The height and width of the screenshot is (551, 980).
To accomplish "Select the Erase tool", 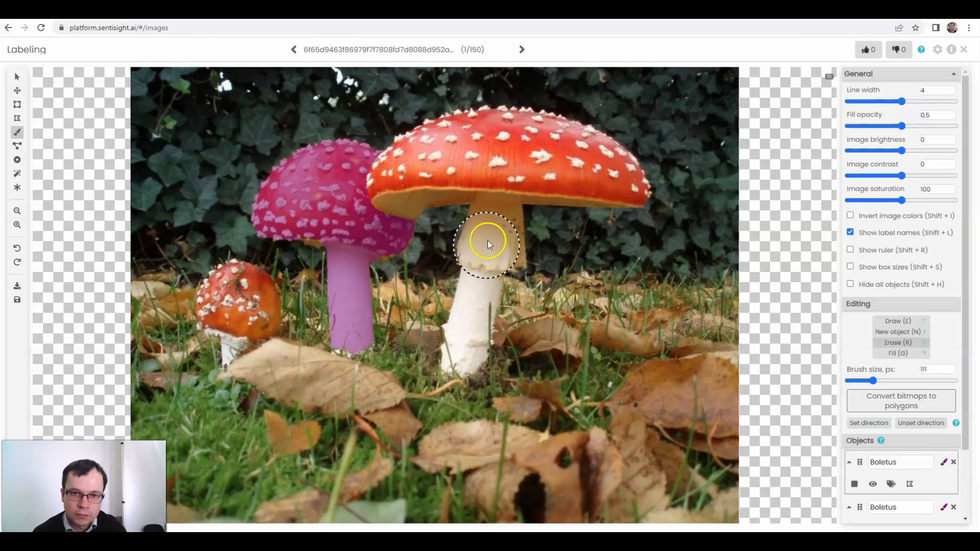I will [x=900, y=342].
